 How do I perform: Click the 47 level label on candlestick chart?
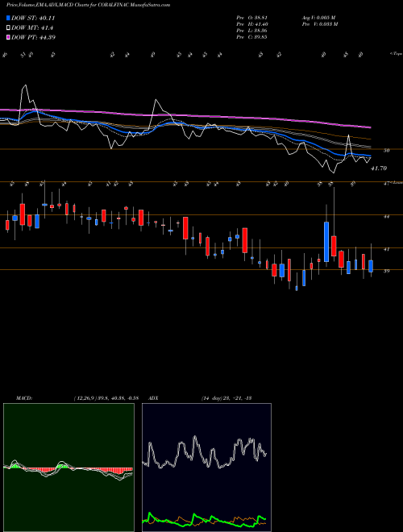coord(386,183)
